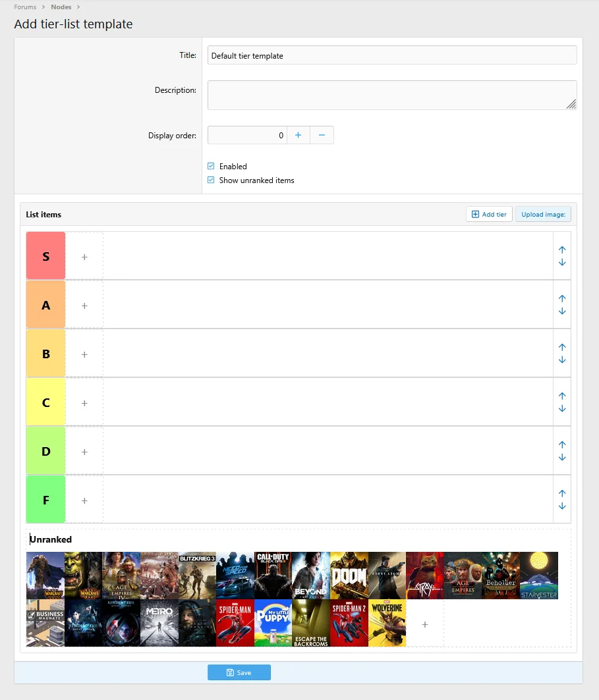Select the Spider-Man 2 thumbnail
The image size is (599, 700).
click(x=349, y=623)
